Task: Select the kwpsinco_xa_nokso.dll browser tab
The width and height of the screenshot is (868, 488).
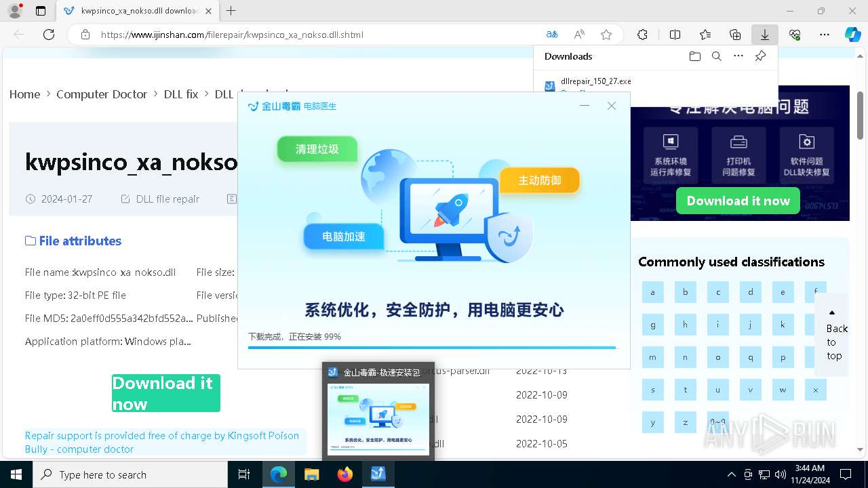Action: click(138, 11)
